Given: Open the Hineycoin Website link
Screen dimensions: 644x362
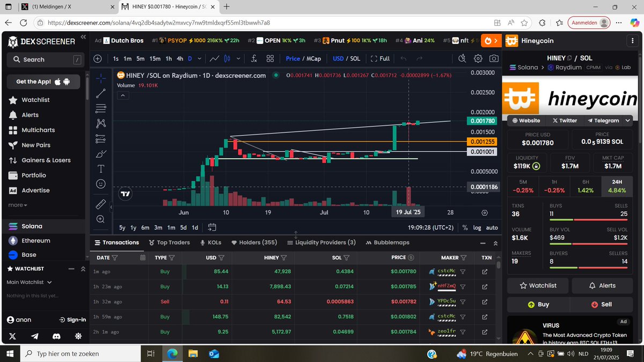Looking at the screenshot, I should tap(526, 121).
